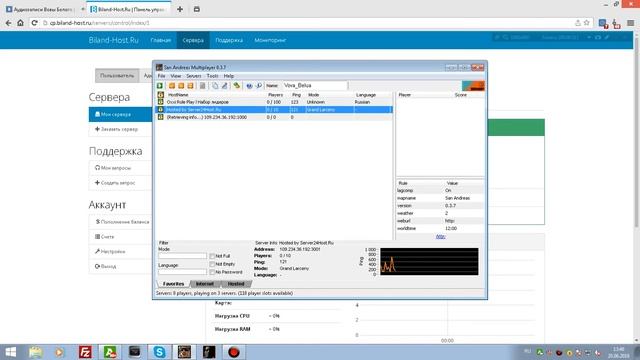The image size is (640, 360).
Task: Click Настройки in the website Аккаунт sidebar
Action: tap(121, 251)
